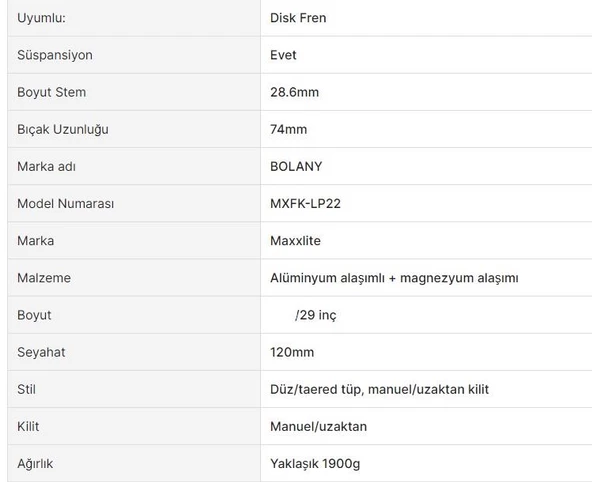This screenshot has height=482, width=592.
Task: Click the "Yaklaşık 1900g" weight value
Action: point(315,464)
